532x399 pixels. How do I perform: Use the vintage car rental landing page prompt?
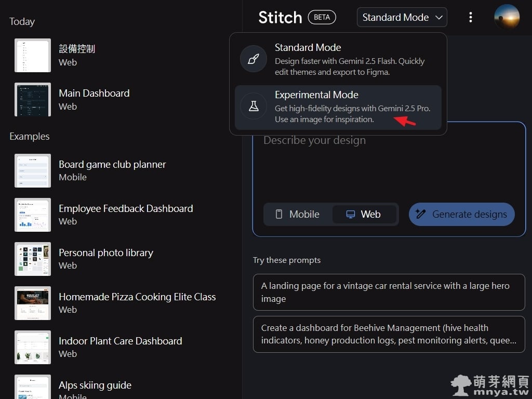pyautogui.click(x=389, y=292)
